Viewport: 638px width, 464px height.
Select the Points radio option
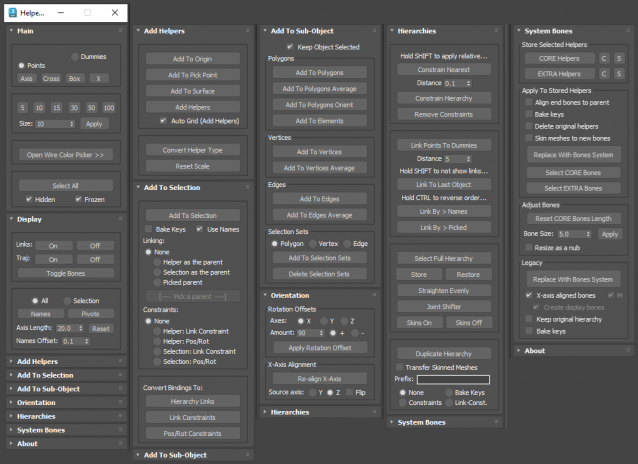coord(22,66)
